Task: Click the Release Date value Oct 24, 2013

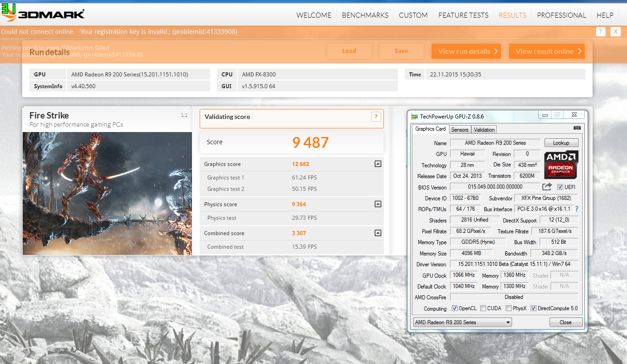Action: pyautogui.click(x=467, y=176)
